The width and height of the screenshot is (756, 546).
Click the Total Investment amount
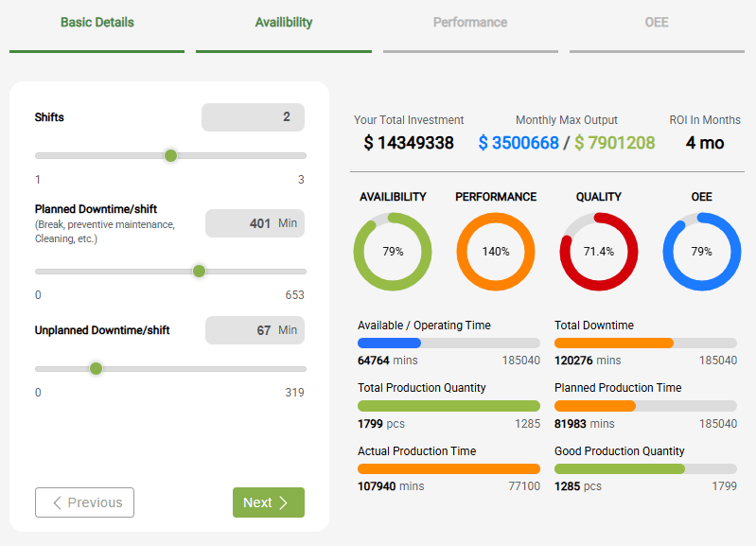409,143
